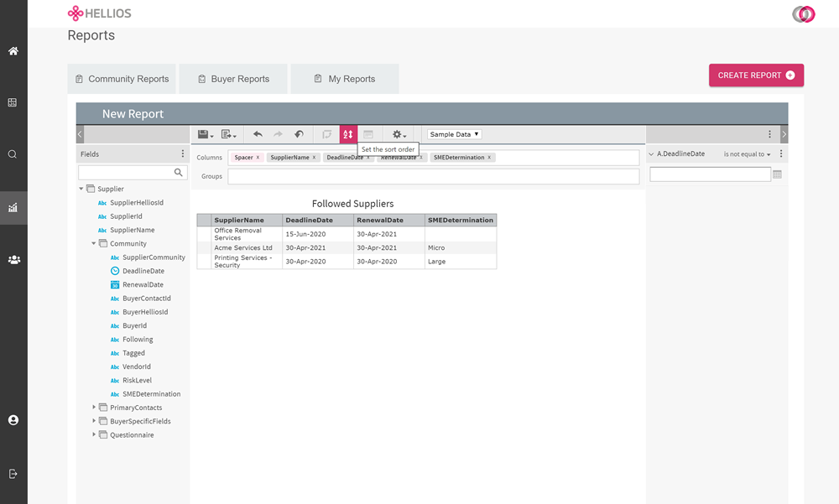Screen dimensions: 839x504
Task: Click the undo arrow in toolbar
Action: click(x=258, y=134)
